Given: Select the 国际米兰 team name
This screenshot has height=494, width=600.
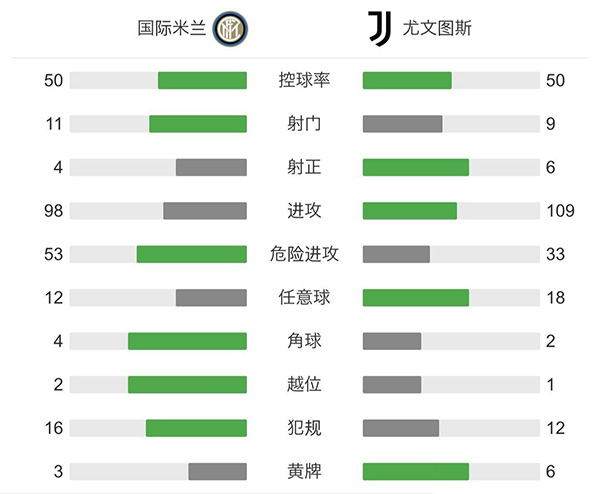Looking at the screenshot, I should pos(172,29).
